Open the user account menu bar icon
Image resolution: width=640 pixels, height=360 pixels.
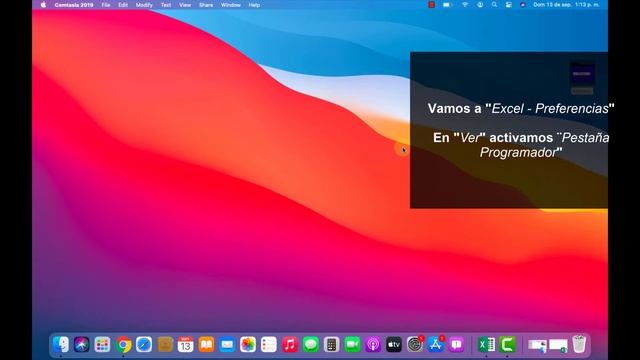tap(480, 5)
